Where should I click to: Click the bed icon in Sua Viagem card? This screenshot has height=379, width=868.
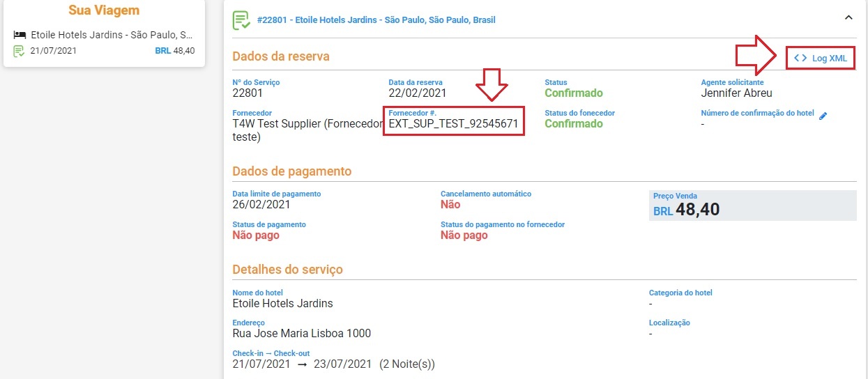[x=20, y=35]
